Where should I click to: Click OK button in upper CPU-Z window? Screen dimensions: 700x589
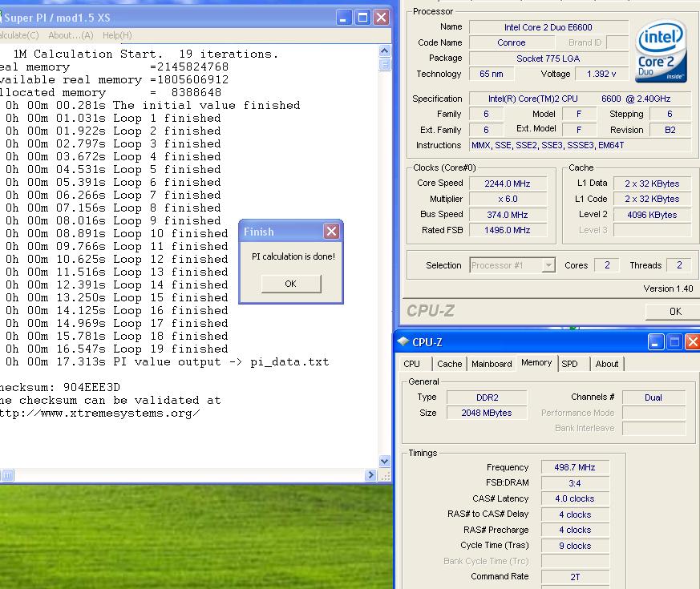675,312
